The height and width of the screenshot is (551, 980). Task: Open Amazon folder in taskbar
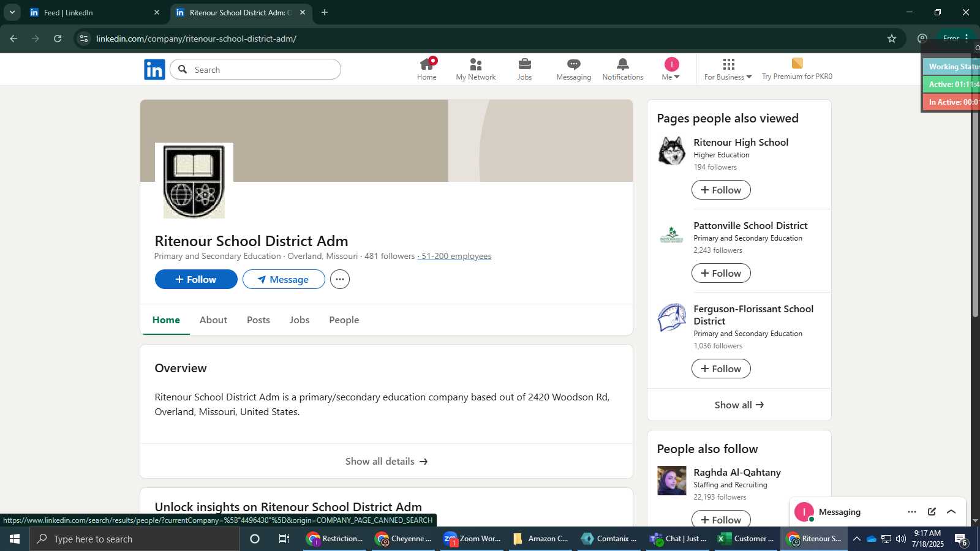(541, 539)
